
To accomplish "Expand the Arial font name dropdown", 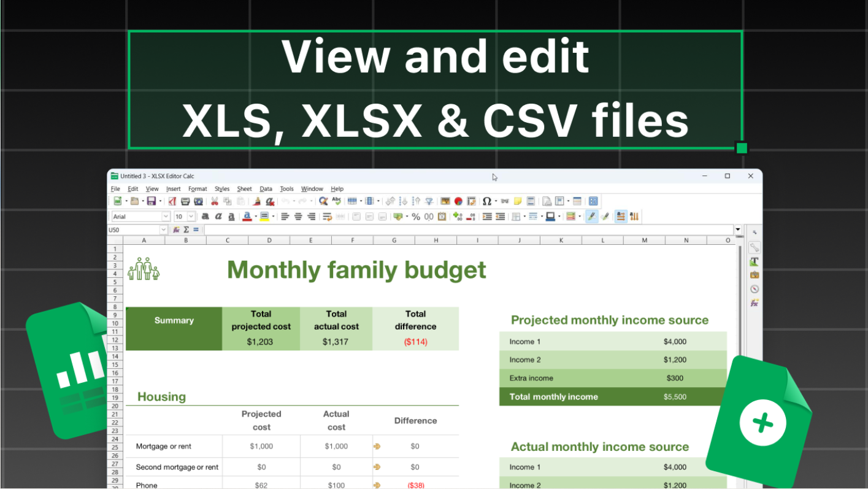I will point(166,217).
